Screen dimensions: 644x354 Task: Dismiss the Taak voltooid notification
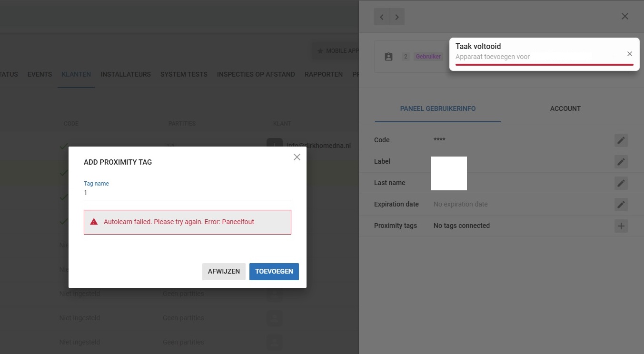click(x=629, y=54)
